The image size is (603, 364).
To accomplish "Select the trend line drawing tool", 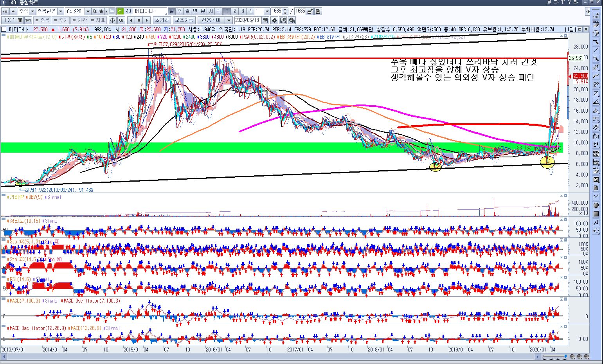I will [x=596, y=50].
